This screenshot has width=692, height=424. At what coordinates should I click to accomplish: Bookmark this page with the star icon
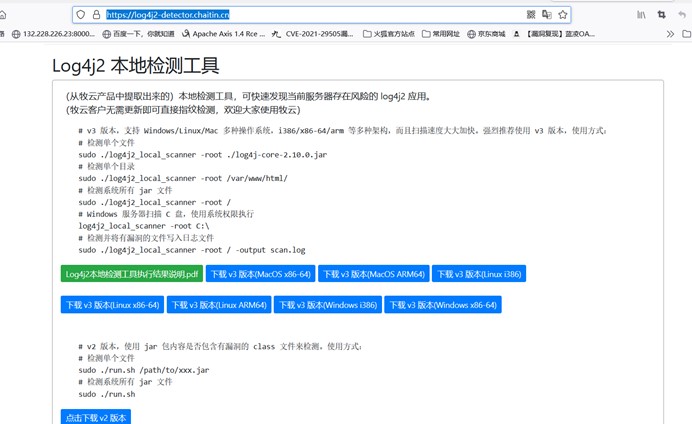point(563,15)
